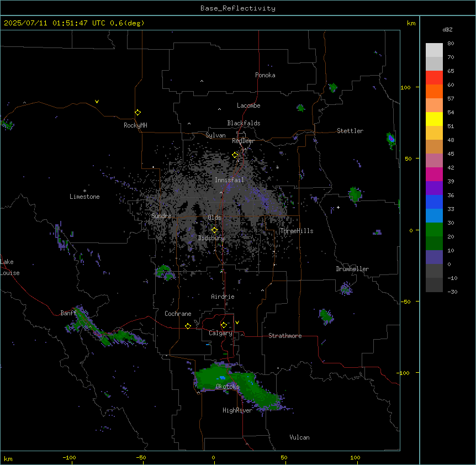
Task: Click the yellow diamond between Olds and Didsbury
Action: coord(214,230)
